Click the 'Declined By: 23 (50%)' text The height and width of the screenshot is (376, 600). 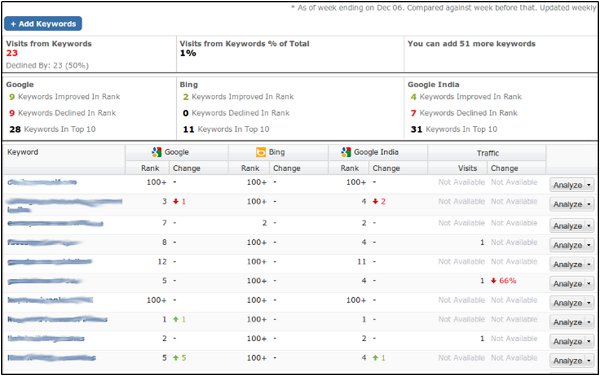point(47,65)
